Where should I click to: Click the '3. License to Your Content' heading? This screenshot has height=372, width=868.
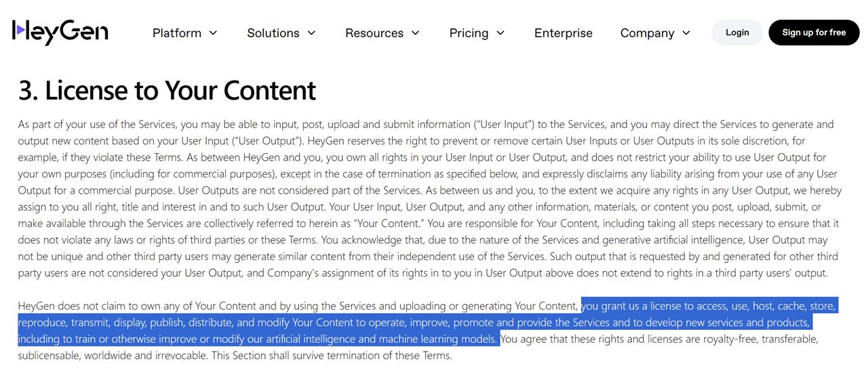pos(167,91)
